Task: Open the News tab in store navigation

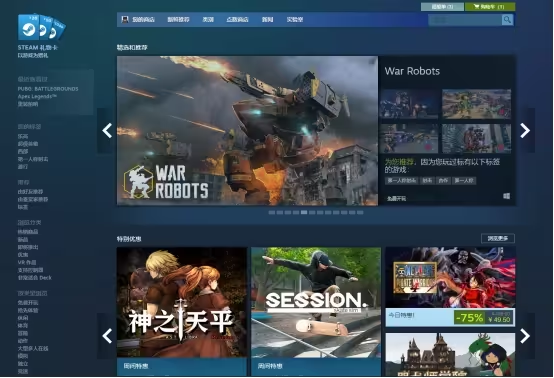Action: pyautogui.click(x=267, y=20)
